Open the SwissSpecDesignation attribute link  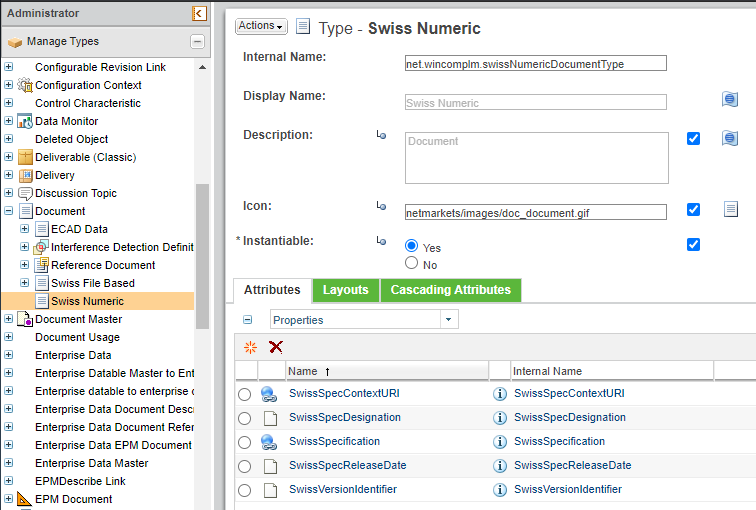point(345,417)
